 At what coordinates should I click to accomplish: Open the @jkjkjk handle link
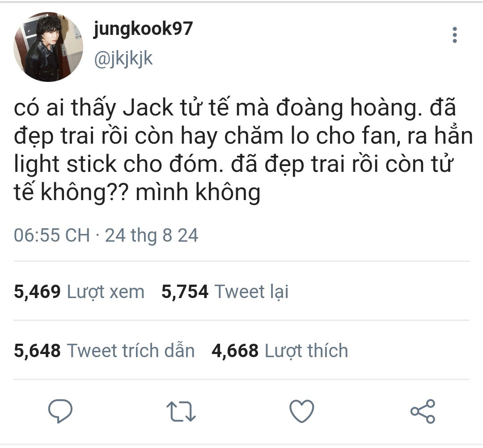(123, 59)
